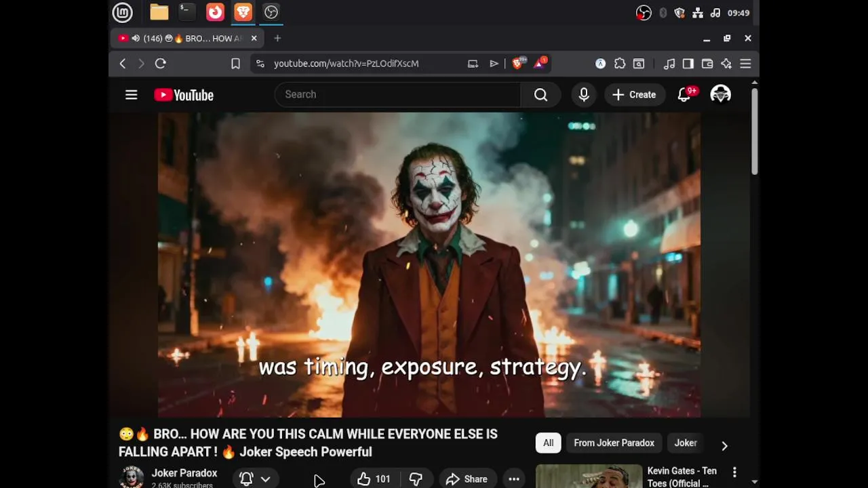Go back to the previous page
Viewport: 868px width, 488px height.
point(123,64)
